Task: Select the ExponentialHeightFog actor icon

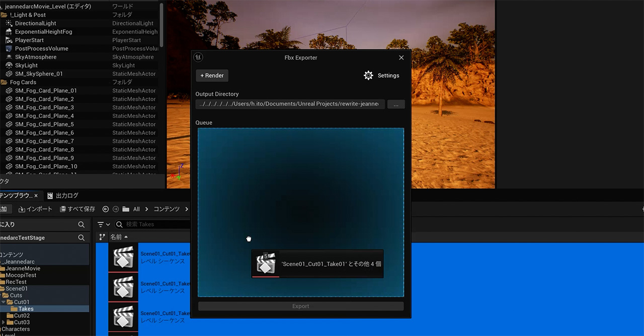Action: coord(9,32)
